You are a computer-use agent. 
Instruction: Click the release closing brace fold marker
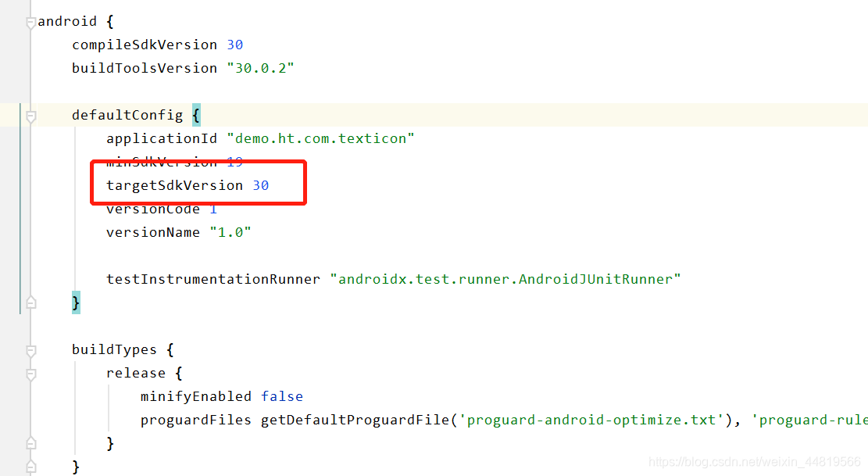tap(31, 443)
